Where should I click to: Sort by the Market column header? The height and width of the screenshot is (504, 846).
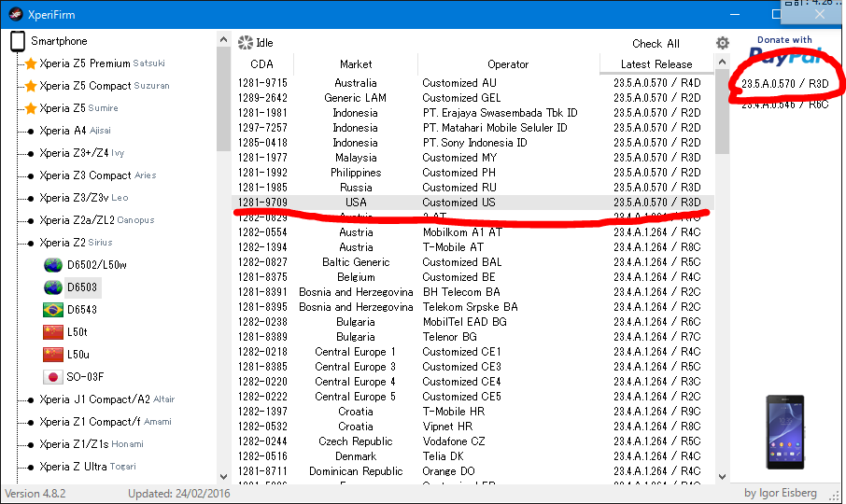(x=356, y=64)
